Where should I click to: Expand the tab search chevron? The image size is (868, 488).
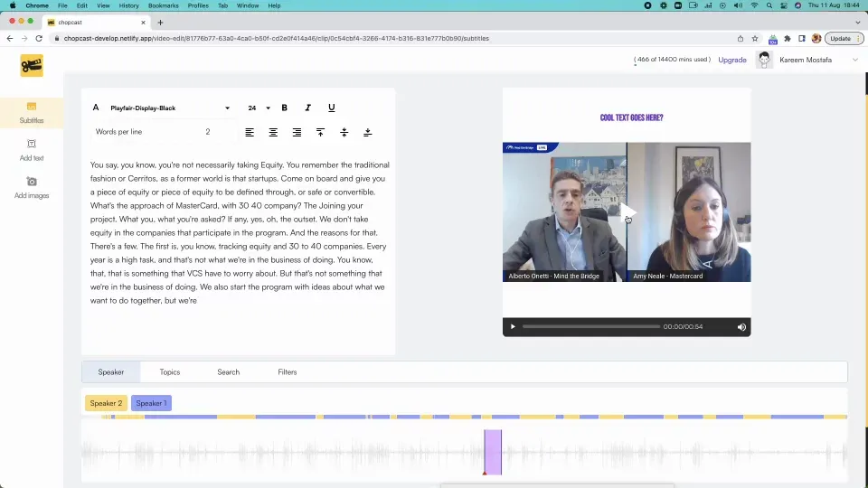pos(858,23)
